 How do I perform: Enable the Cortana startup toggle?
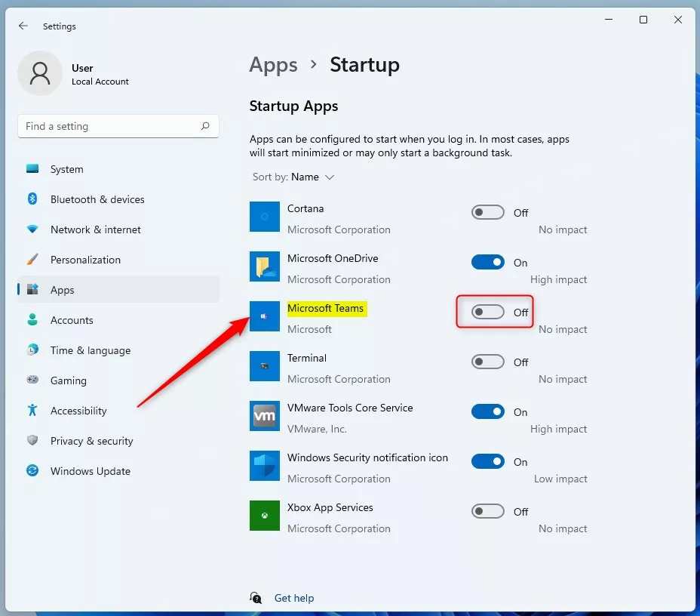coord(487,212)
